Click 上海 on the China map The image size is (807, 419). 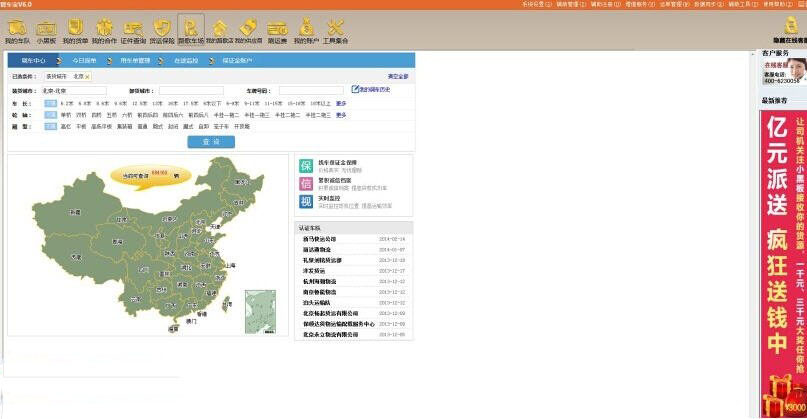(230, 266)
